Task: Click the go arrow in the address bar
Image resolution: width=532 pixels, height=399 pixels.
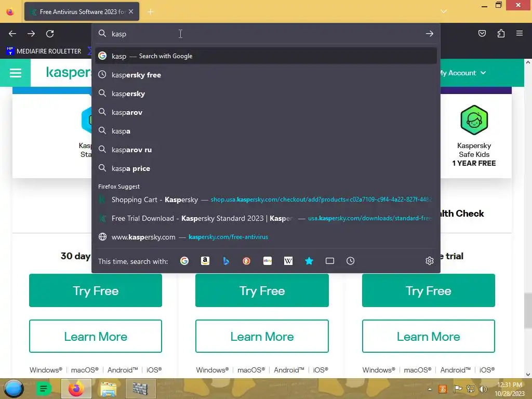Action: click(x=430, y=34)
